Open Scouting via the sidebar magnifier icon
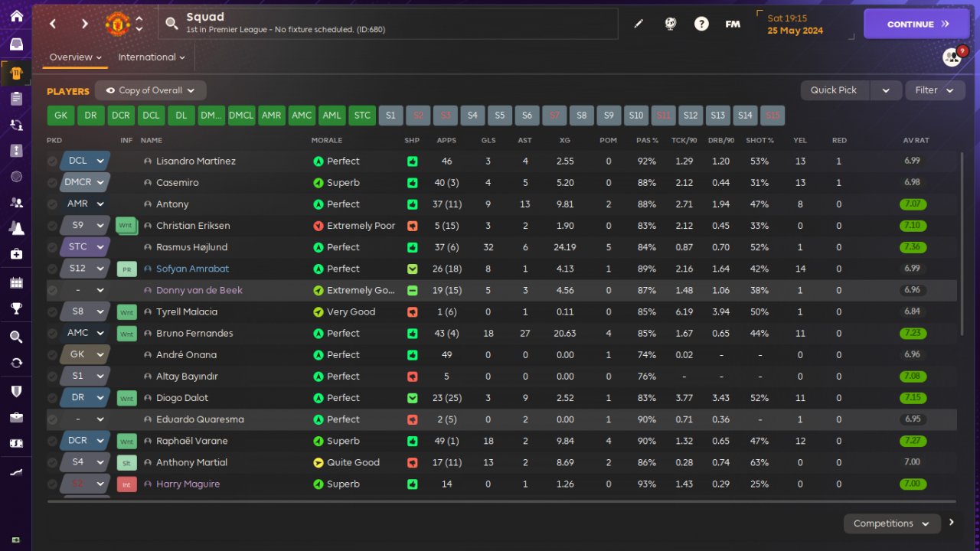980x551 pixels. [x=16, y=337]
